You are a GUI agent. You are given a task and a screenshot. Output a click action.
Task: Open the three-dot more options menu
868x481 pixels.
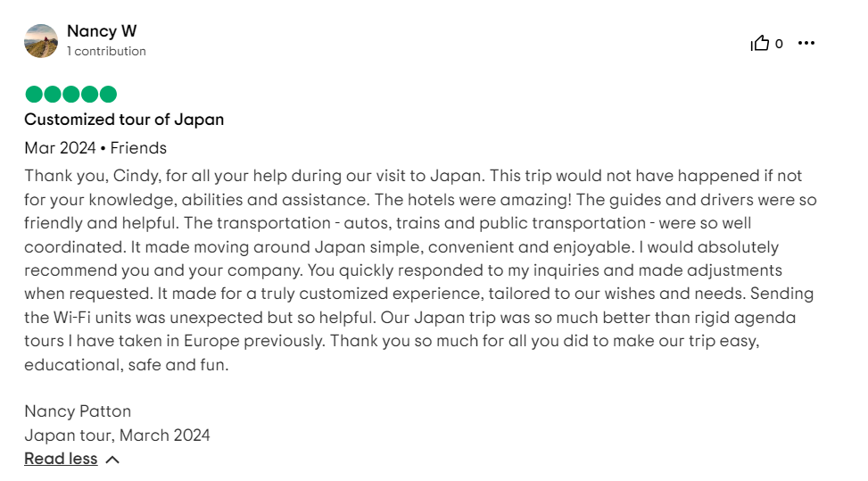(806, 43)
